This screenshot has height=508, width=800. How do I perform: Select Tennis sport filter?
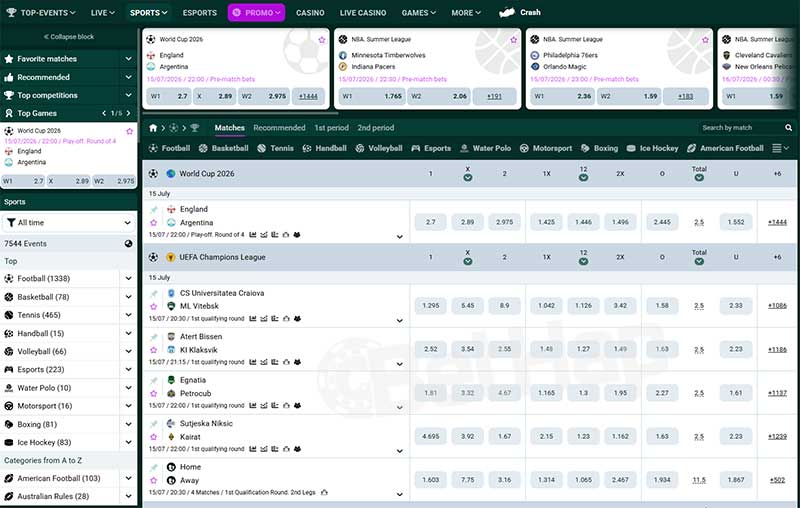pos(276,148)
